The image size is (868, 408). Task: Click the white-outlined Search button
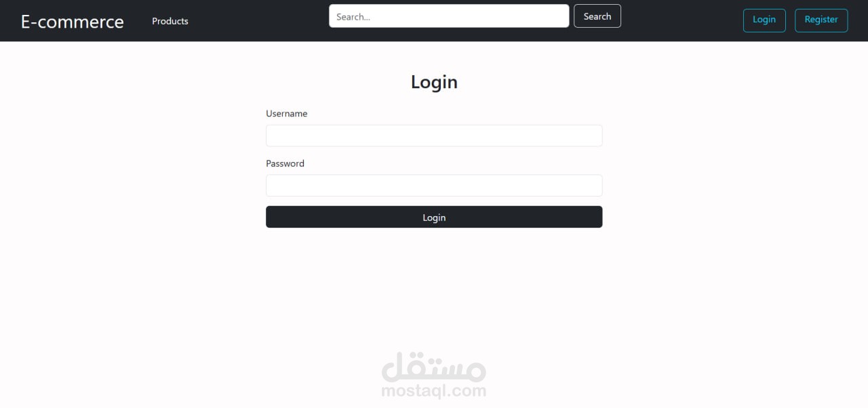(x=597, y=16)
